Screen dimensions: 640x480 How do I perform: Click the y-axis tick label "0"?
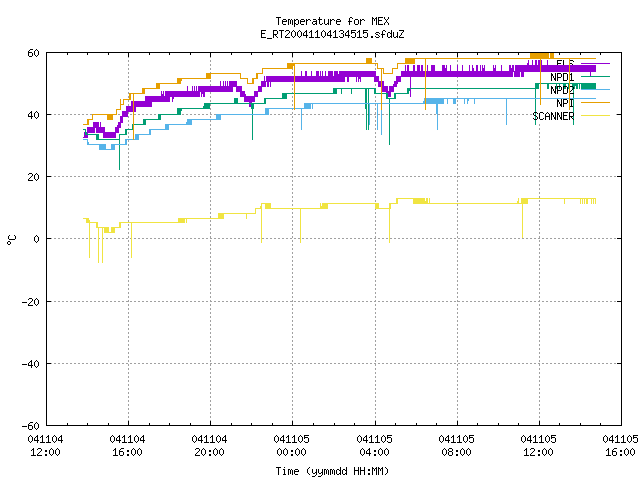[x=36, y=239]
